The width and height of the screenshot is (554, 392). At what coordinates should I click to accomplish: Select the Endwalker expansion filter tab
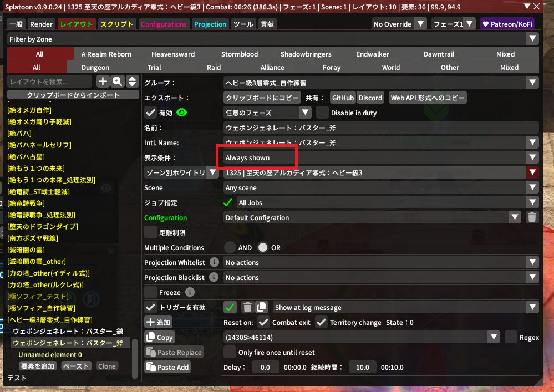(372, 54)
